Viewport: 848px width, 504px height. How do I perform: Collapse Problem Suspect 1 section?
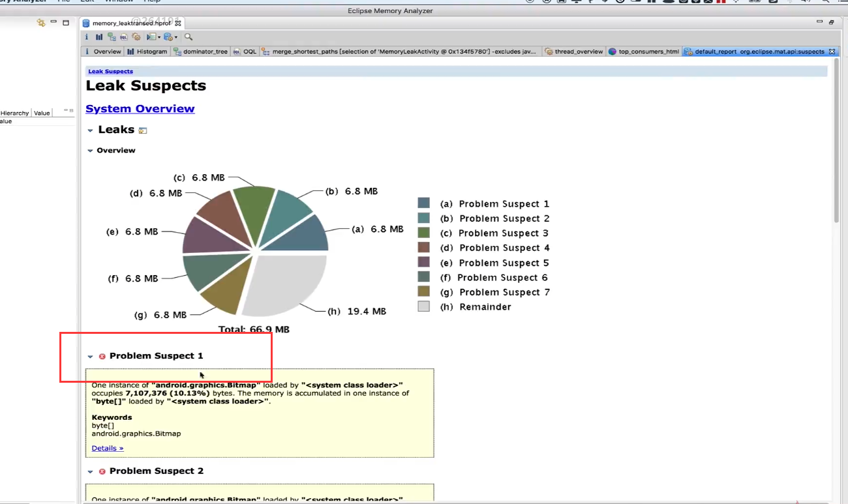(91, 356)
